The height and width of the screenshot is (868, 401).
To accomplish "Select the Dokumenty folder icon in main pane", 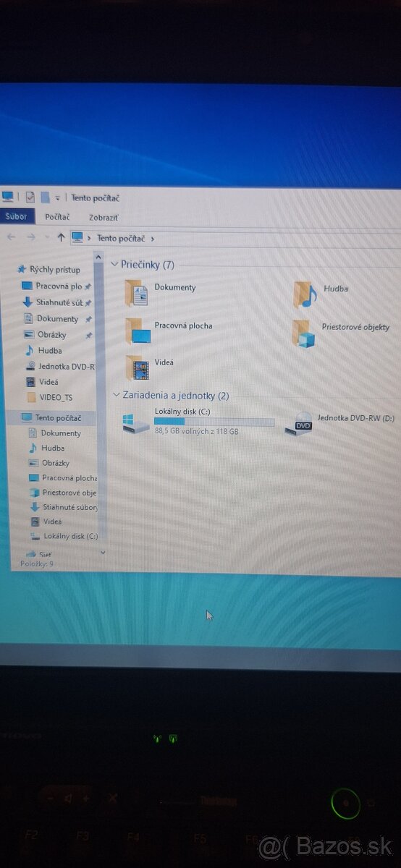I will tap(138, 293).
